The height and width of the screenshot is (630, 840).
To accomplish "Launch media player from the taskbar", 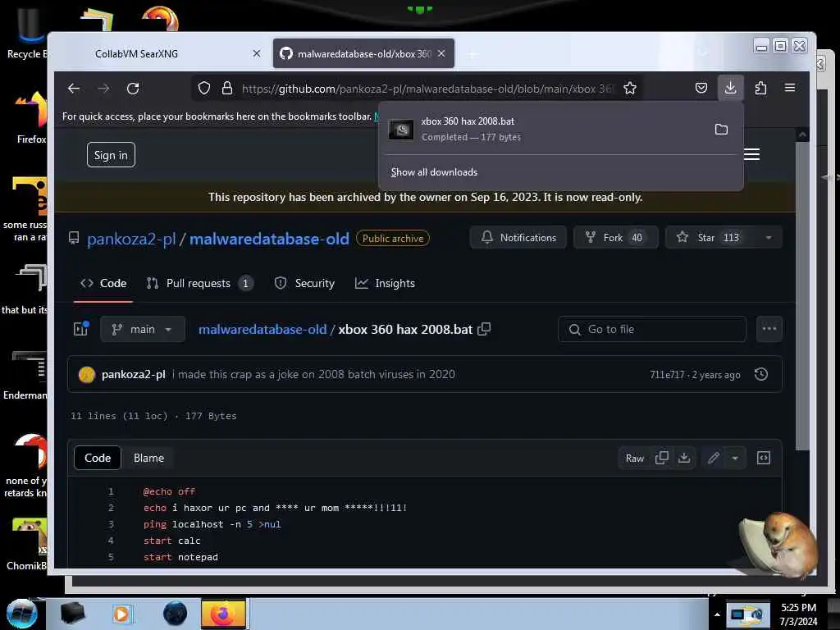I will pos(121,614).
